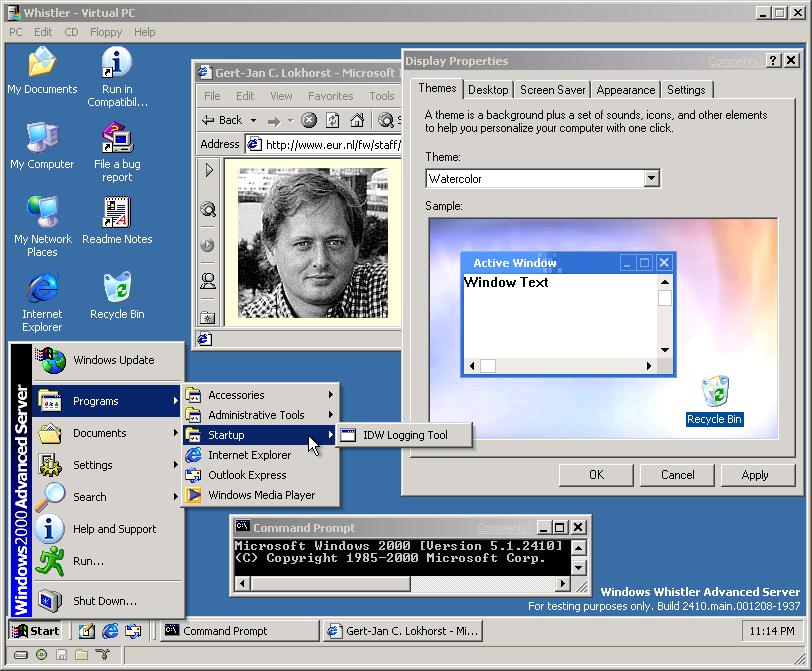Click the help question mark in Display Properties
Screen dimensions: 812x671
(773, 61)
